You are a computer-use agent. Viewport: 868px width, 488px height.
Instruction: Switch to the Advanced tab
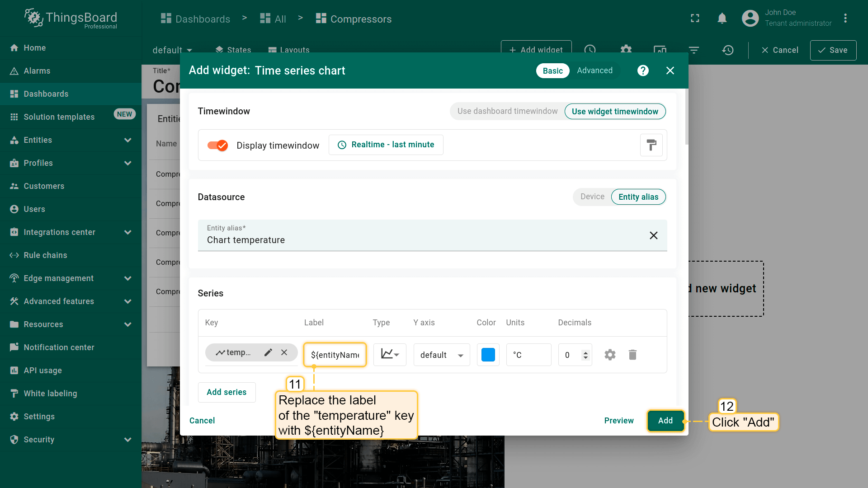pos(594,70)
